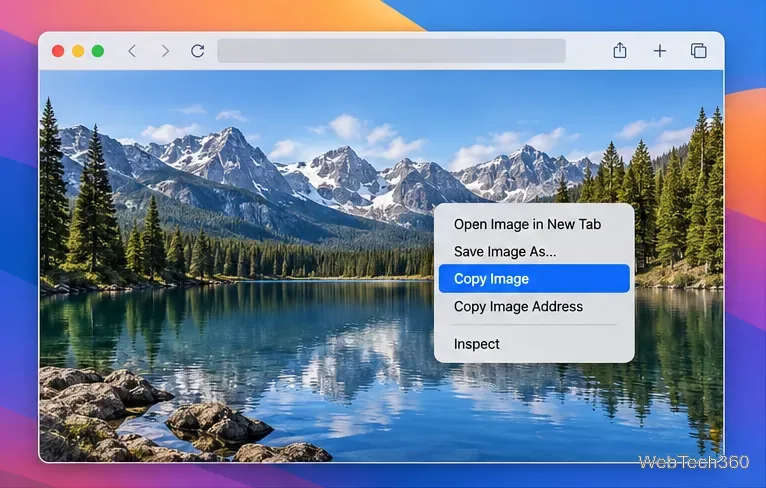The width and height of the screenshot is (766, 488).
Task: Close window with the red button
Action: (x=58, y=51)
